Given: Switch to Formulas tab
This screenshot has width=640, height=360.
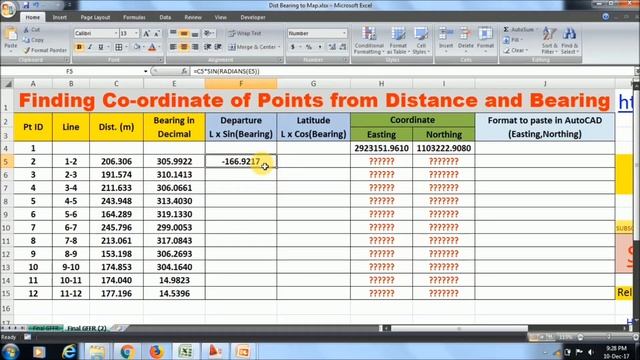Looking at the screenshot, I should (134, 18).
